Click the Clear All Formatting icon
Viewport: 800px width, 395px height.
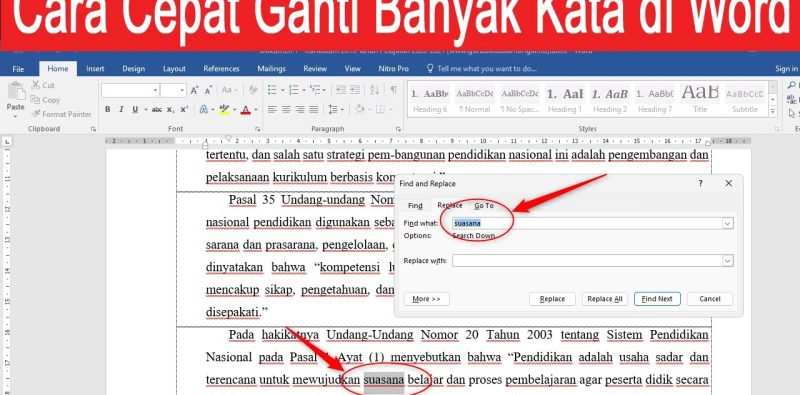click(253, 90)
